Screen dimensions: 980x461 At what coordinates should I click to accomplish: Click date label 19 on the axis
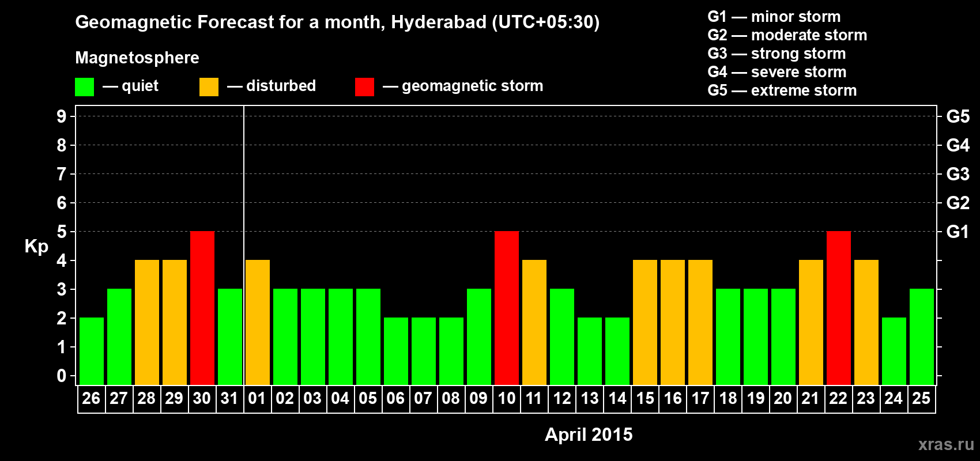755,398
